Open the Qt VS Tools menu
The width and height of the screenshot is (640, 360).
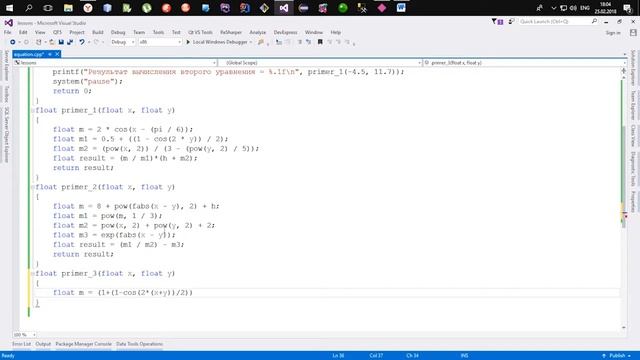[x=200, y=32]
